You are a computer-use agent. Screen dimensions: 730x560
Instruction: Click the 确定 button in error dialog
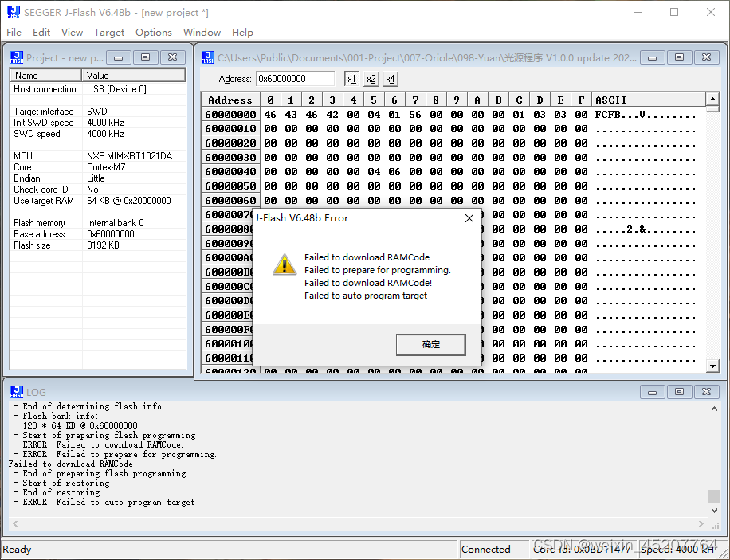coord(430,344)
